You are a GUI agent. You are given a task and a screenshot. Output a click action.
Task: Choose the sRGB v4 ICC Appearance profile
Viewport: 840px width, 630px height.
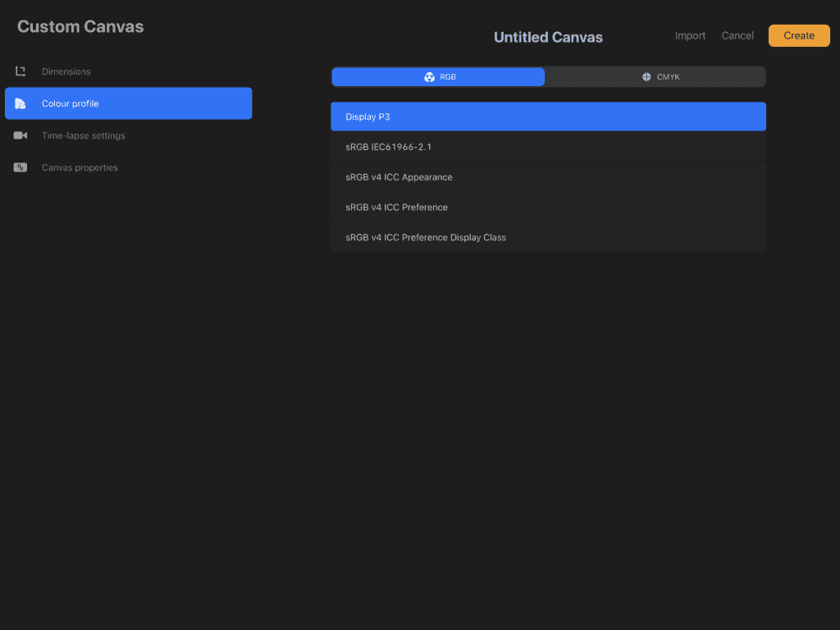pos(548,176)
